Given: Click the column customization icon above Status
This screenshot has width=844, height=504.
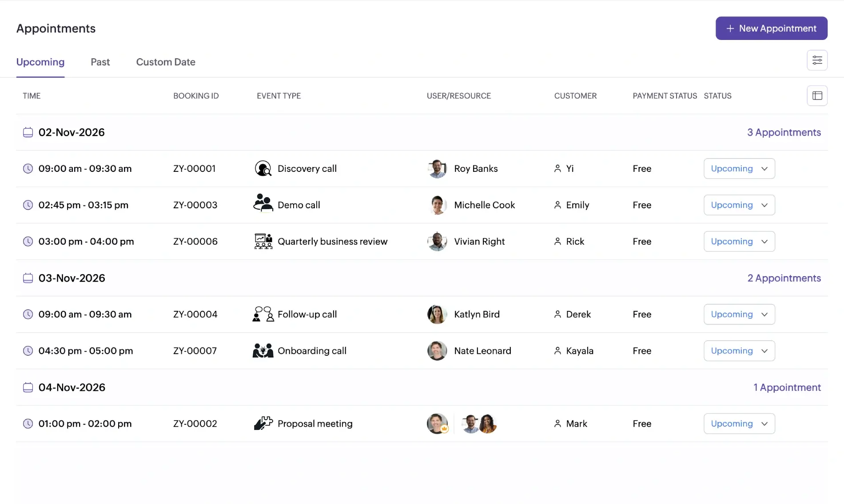Looking at the screenshot, I should [x=817, y=95].
